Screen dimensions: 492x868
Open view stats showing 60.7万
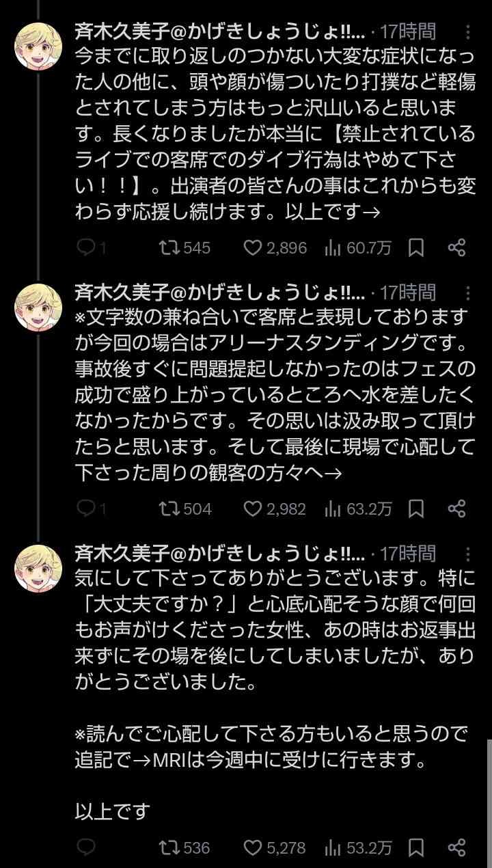358,247
